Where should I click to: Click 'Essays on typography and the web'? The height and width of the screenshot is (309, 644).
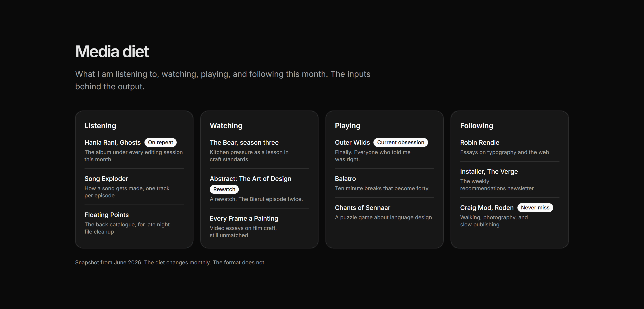(x=504, y=152)
